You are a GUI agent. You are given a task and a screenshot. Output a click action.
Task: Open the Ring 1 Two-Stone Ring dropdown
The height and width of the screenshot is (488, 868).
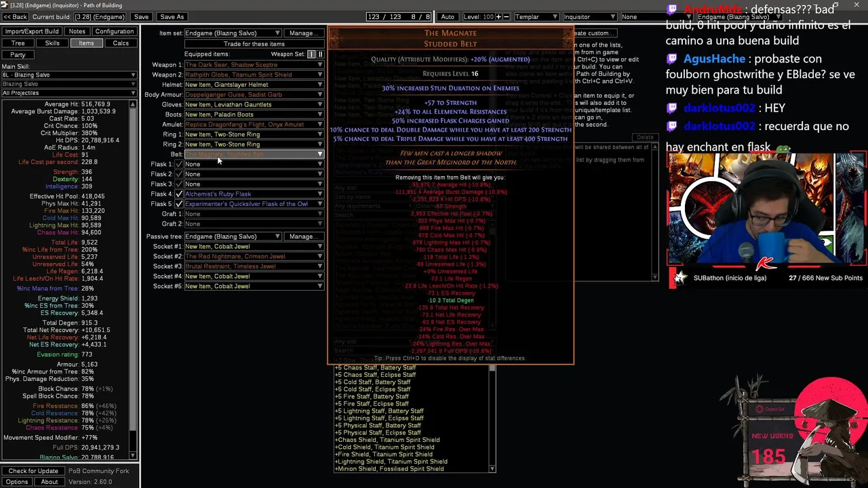click(254, 134)
